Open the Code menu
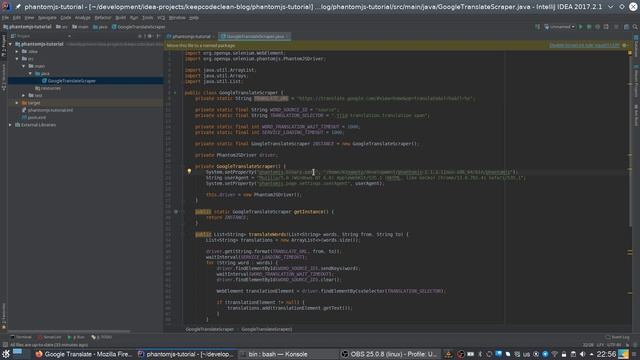This screenshot has height=360, width=640. (x=66, y=18)
